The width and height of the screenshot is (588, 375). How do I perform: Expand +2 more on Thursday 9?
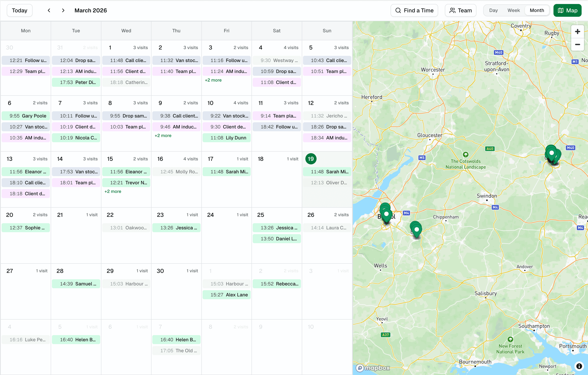point(163,135)
